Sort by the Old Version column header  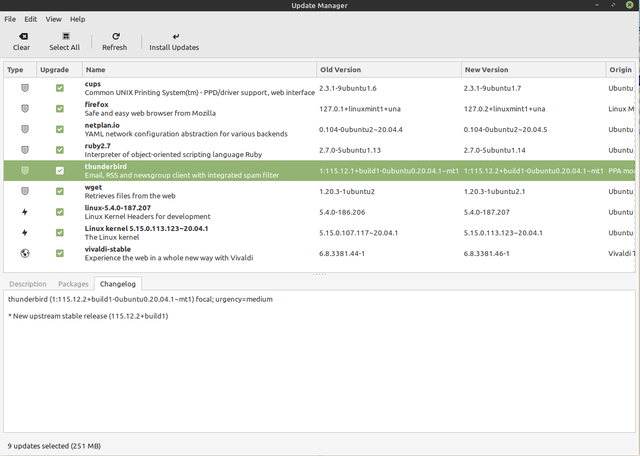pos(389,70)
